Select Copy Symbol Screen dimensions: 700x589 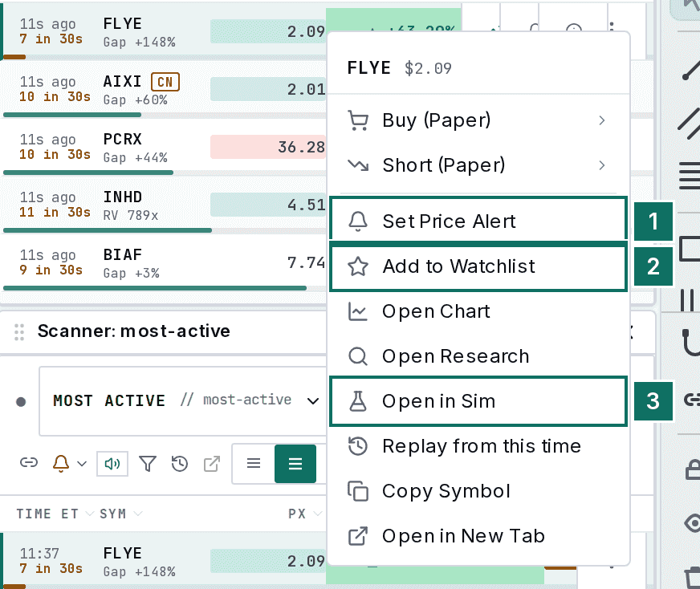coord(478,491)
